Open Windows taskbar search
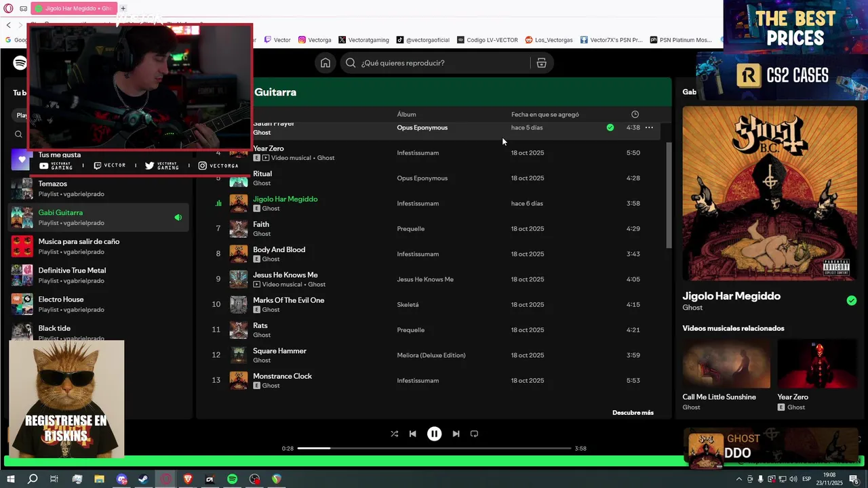The height and width of the screenshot is (488, 868). pos(33,479)
